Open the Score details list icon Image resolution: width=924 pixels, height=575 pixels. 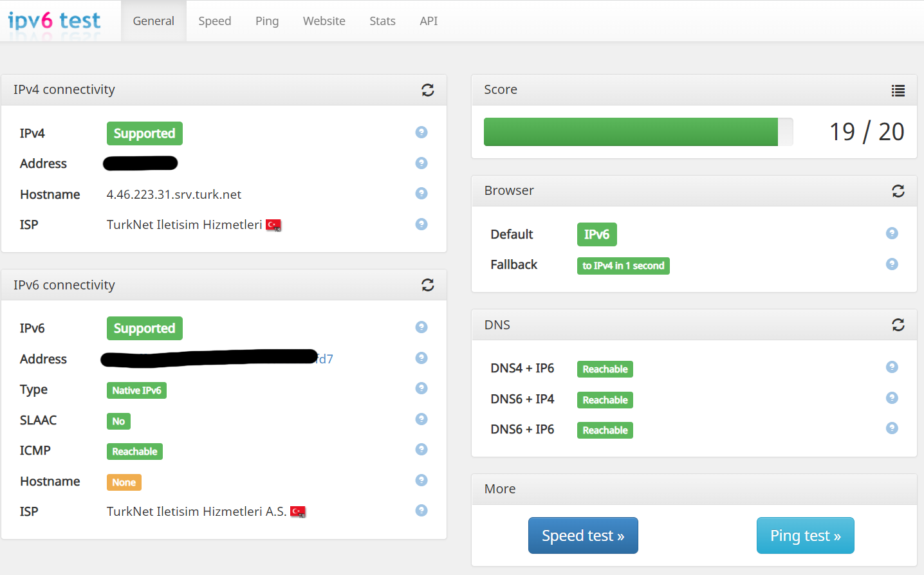(898, 91)
